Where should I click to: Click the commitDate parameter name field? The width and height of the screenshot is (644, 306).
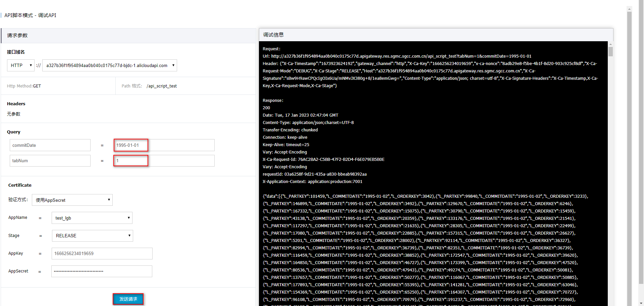click(50, 145)
